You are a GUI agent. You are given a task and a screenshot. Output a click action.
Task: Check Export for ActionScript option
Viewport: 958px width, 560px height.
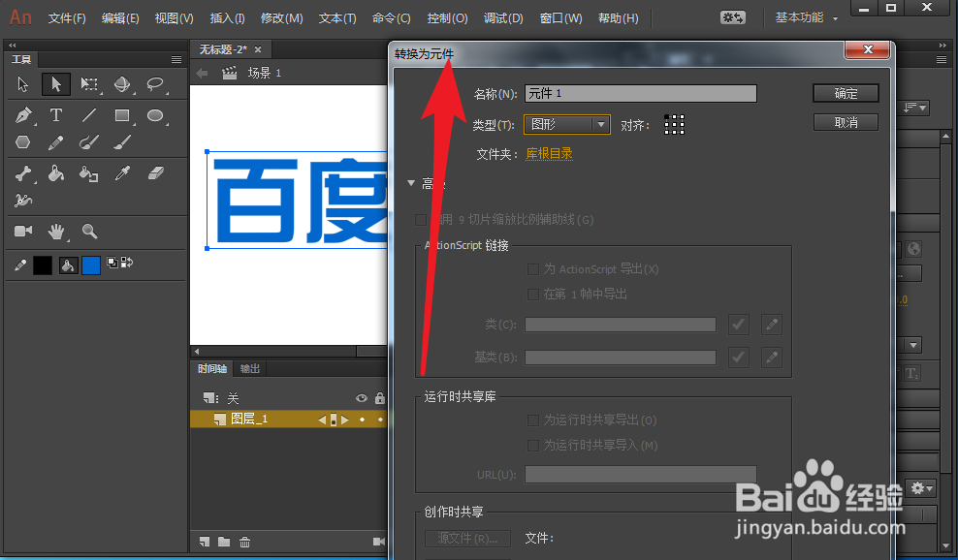click(532, 269)
